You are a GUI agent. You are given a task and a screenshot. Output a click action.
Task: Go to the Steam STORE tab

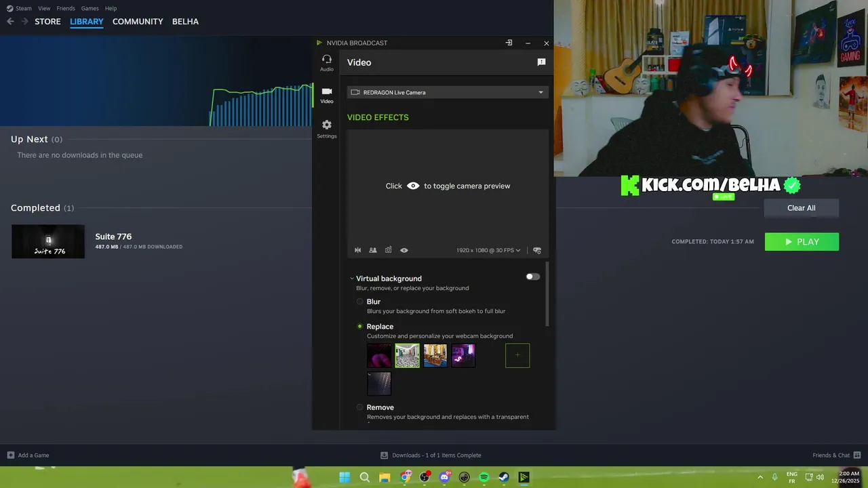click(x=47, y=22)
